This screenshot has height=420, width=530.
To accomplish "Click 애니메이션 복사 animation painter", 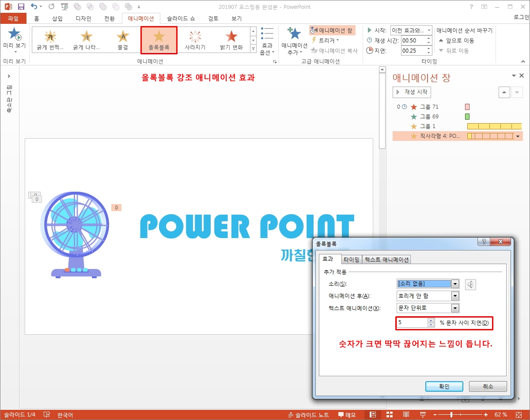I will click(334, 50).
